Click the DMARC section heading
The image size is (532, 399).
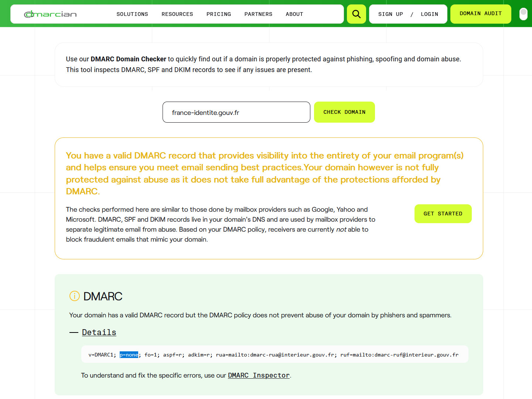tap(103, 296)
